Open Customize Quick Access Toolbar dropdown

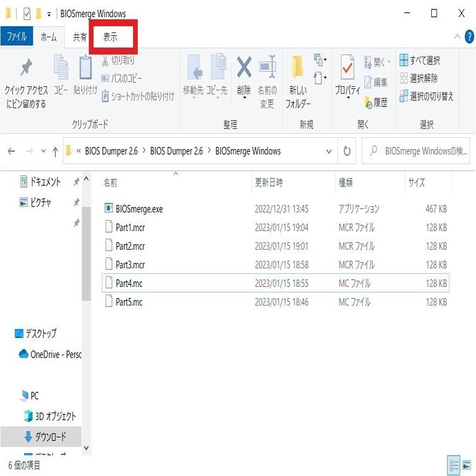[49, 14]
